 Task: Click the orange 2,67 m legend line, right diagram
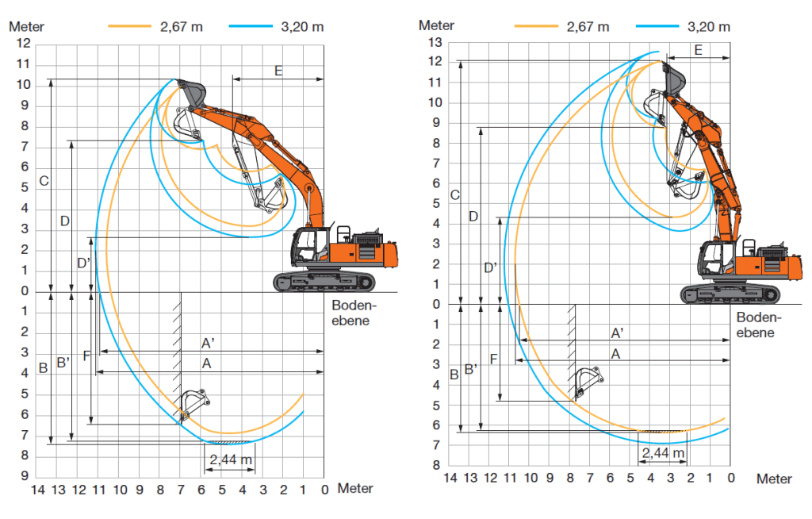tap(536, 26)
